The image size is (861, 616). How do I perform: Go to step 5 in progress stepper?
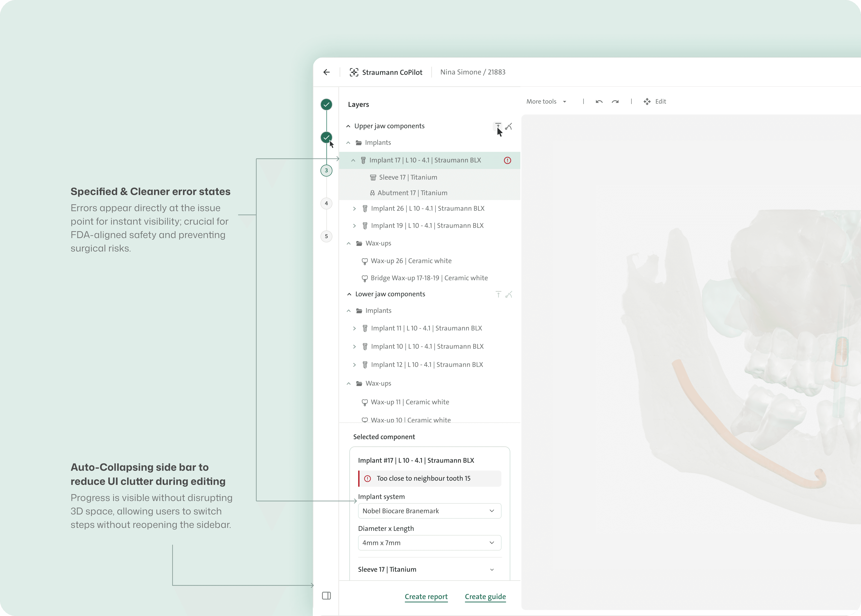(x=326, y=236)
